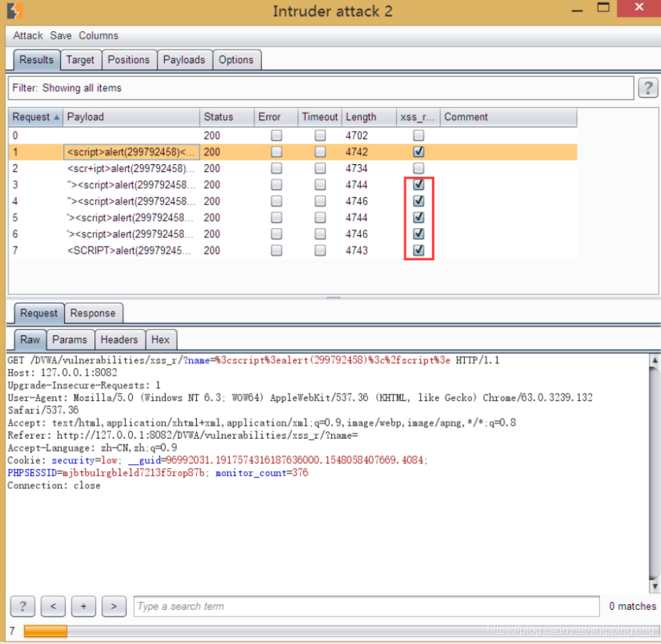
Task: Focus the 'Type a search term' field
Action: point(366,606)
